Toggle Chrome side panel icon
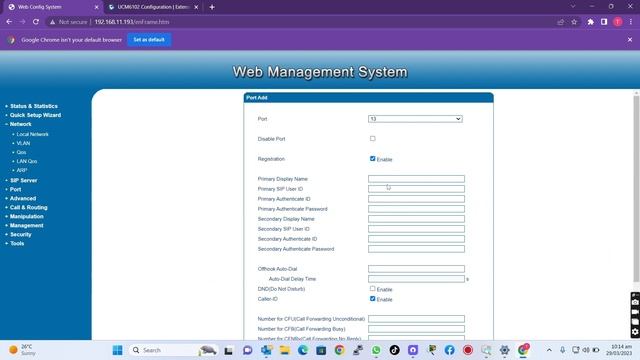 point(604,22)
